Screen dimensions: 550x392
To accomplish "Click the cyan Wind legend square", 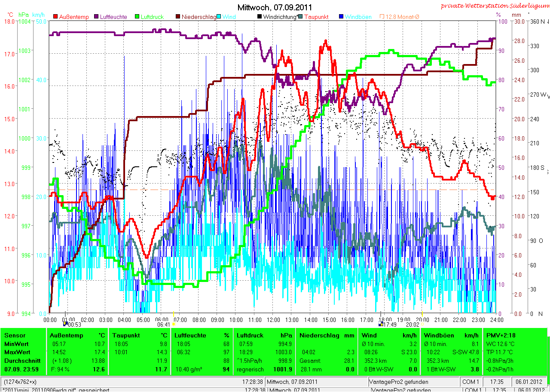I will 218,17.
